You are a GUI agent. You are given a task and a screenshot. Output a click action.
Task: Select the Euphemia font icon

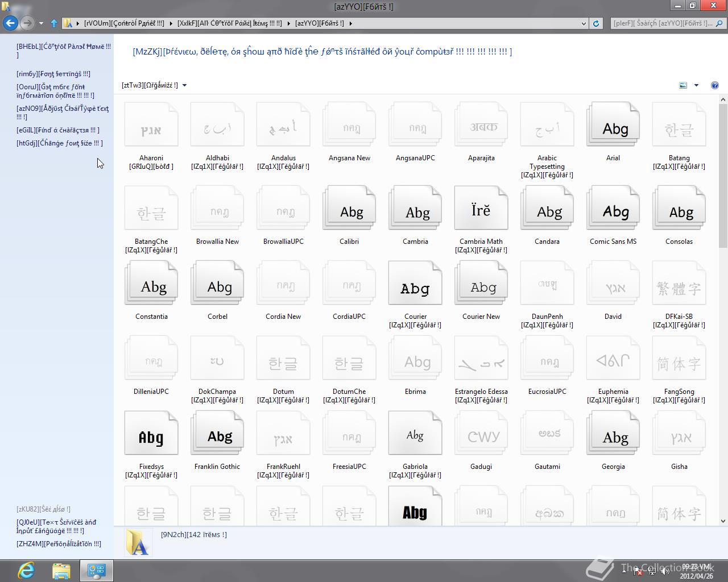[613, 359]
